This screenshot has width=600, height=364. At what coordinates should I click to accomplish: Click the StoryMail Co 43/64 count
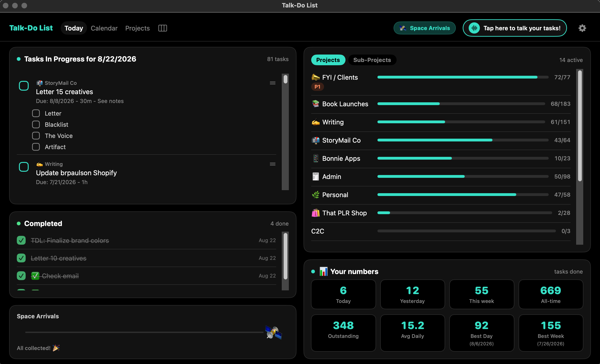(x=562, y=140)
